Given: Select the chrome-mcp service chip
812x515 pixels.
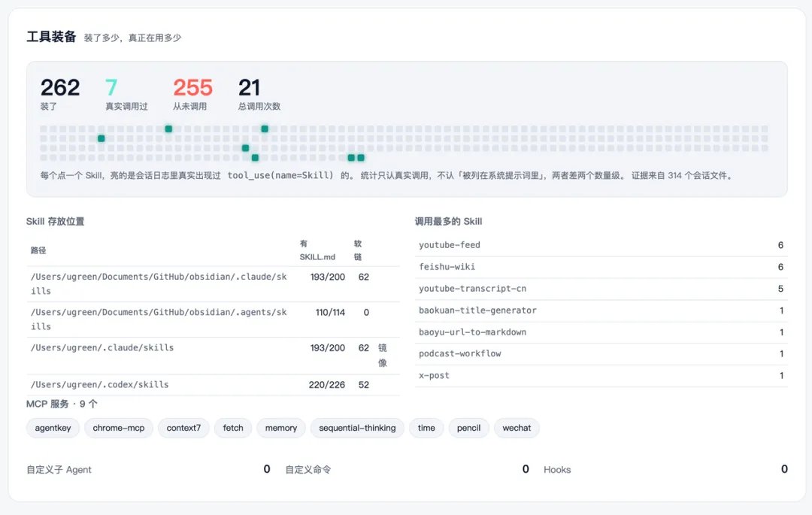Looking at the screenshot, I should pos(119,428).
